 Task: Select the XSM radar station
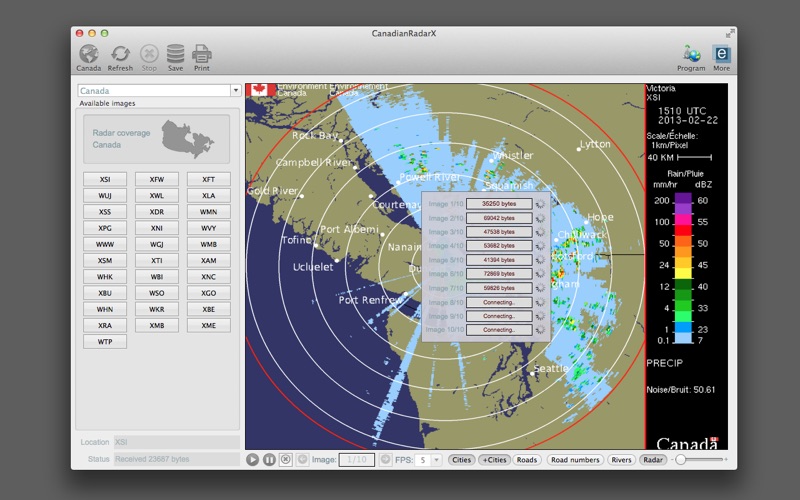105,260
